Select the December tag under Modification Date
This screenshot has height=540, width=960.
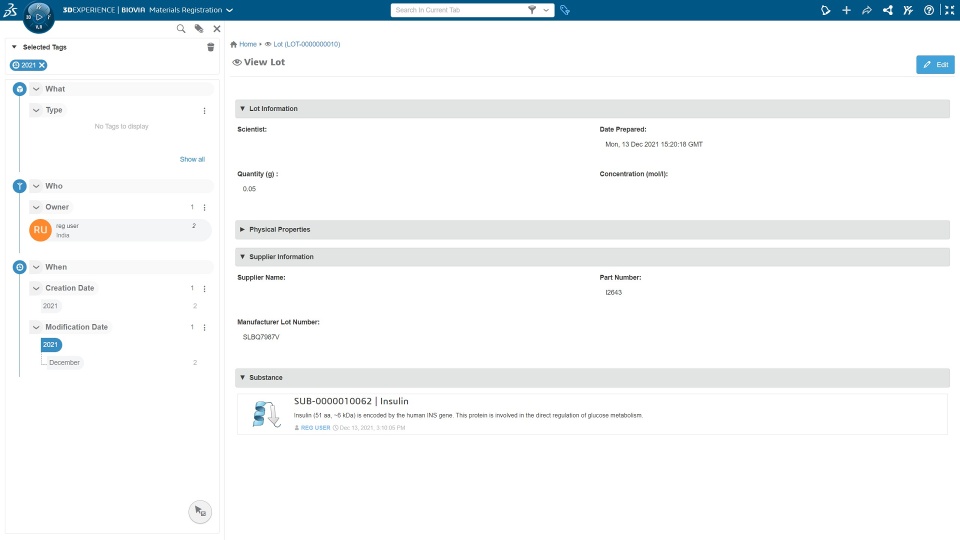tap(64, 362)
